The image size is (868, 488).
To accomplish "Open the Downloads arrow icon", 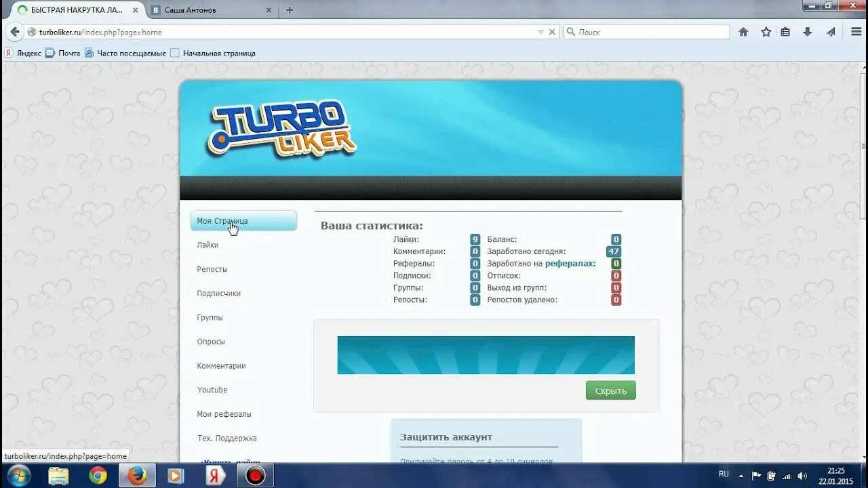I will click(x=807, y=32).
